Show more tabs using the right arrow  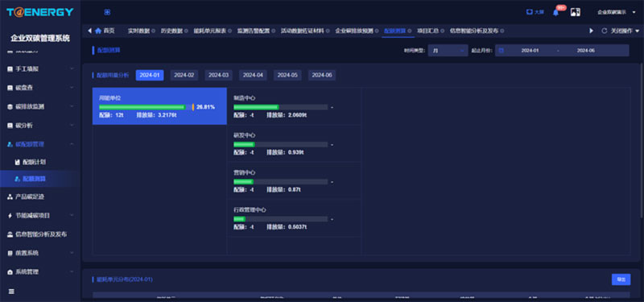(592, 31)
